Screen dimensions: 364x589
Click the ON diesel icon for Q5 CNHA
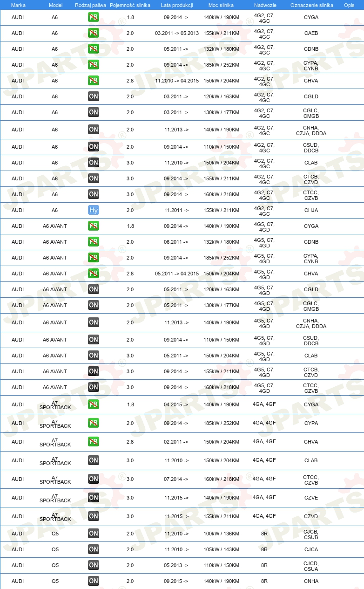tap(94, 581)
